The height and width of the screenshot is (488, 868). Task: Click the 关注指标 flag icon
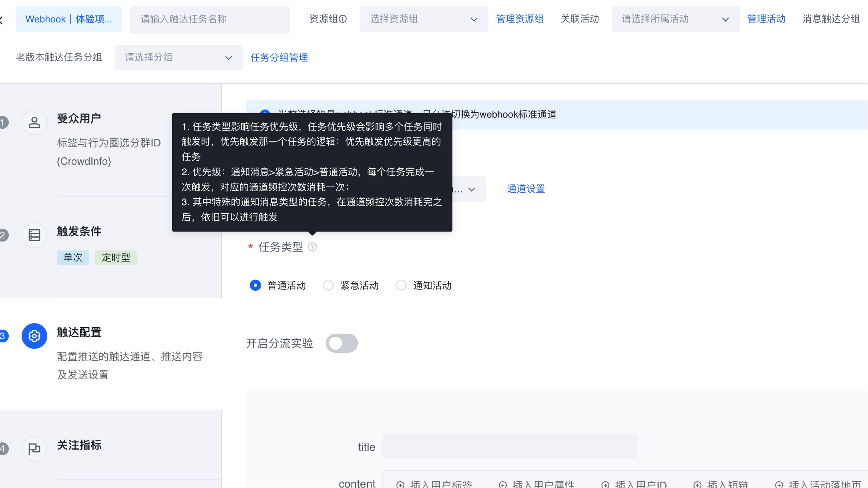click(34, 449)
